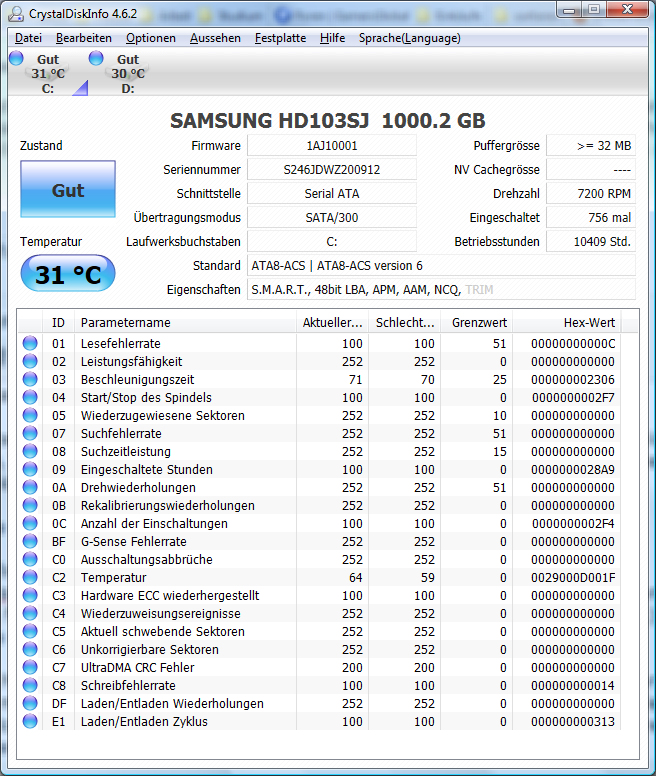Click the Parametername column header
The image size is (656, 776).
click(x=185, y=323)
